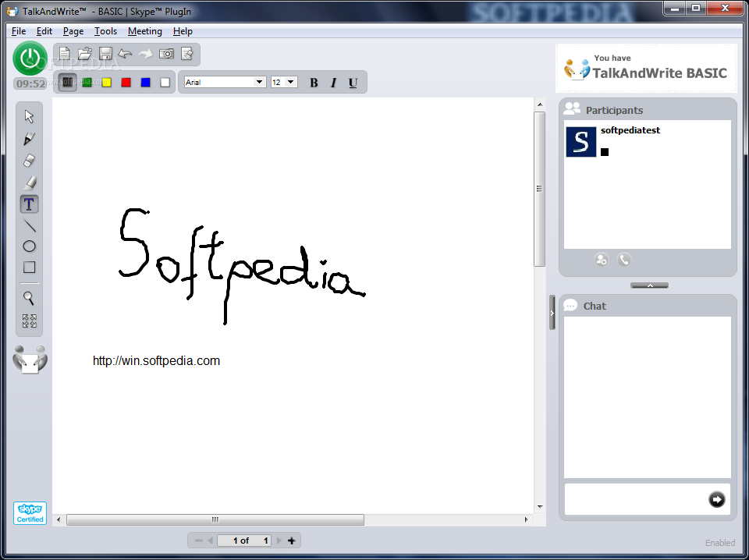
Task: Open the Help menu
Action: 183,31
